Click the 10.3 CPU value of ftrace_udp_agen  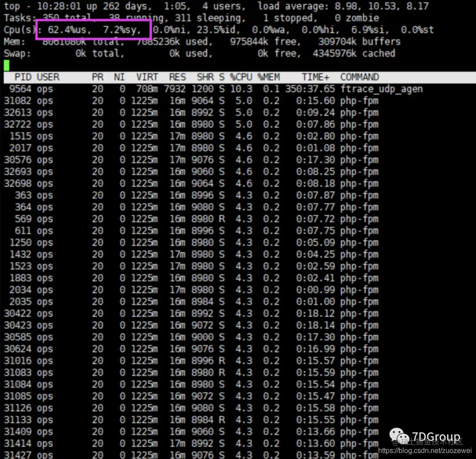point(241,89)
